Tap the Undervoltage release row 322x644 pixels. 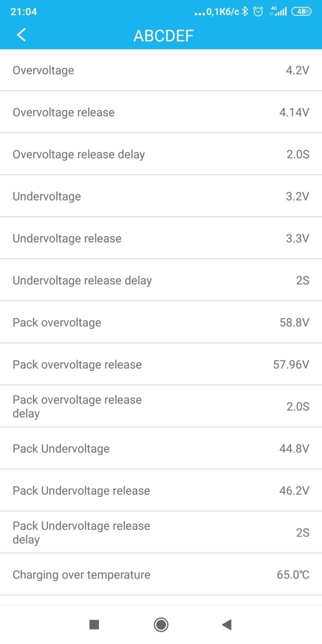click(161, 238)
